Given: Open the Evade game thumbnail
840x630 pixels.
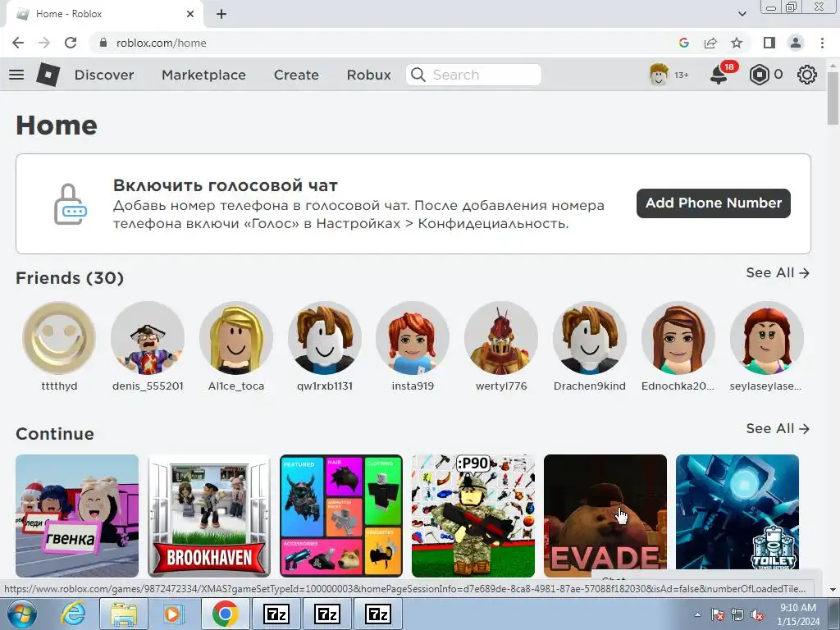Looking at the screenshot, I should pyautogui.click(x=605, y=516).
